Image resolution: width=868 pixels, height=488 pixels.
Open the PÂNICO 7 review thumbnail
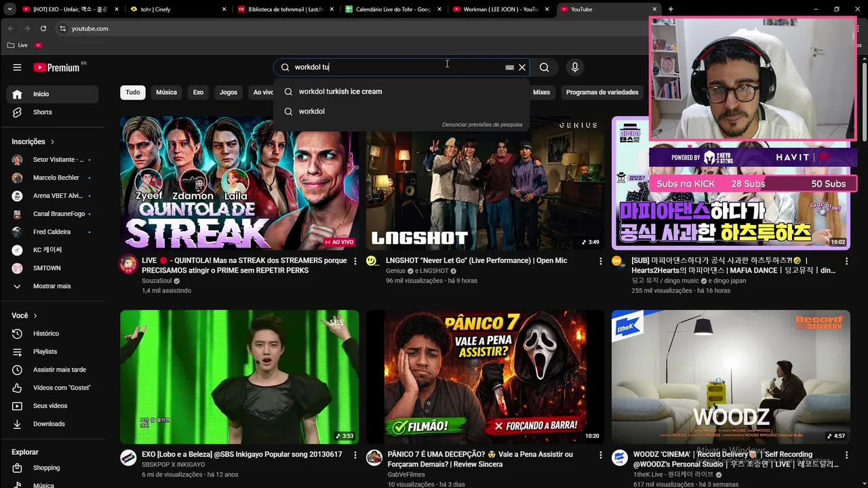tap(485, 377)
